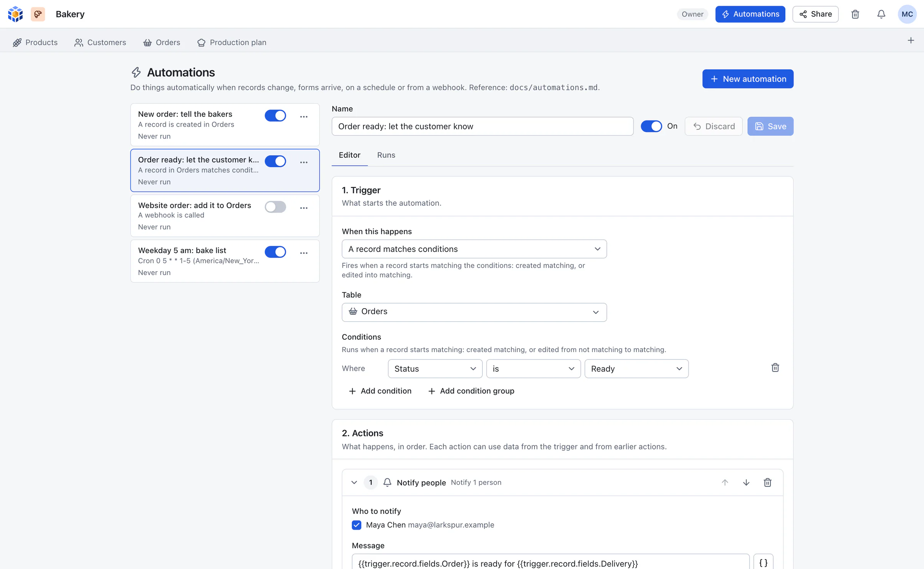Open the Ready value dropdown
Viewport: 924px width, 569px height.
tap(636, 369)
